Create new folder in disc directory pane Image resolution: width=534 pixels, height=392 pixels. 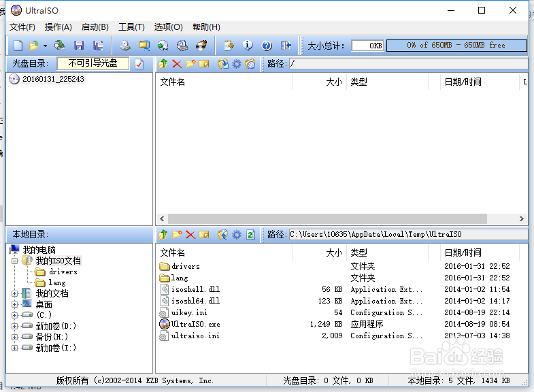(190, 64)
